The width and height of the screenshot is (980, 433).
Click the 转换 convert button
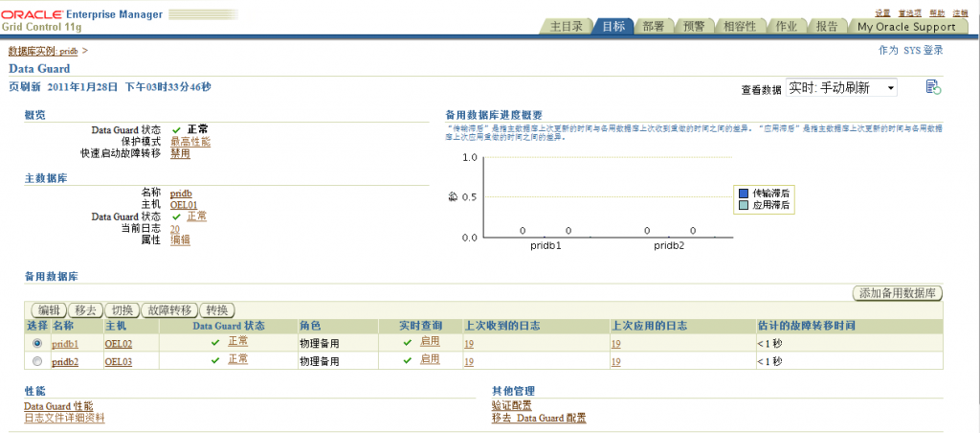coord(217,309)
